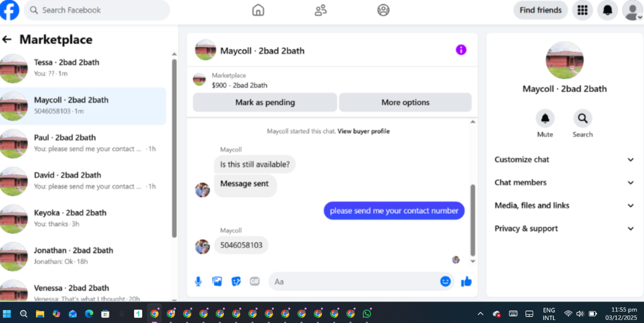The height and width of the screenshot is (323, 644).
Task: Open the GIF picker icon
Action: [x=254, y=281]
